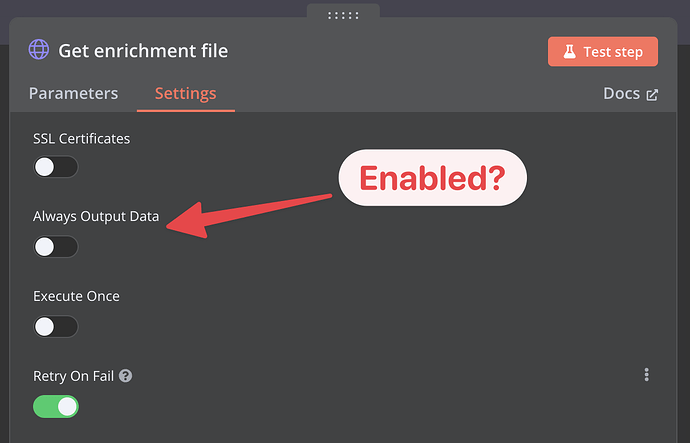Switch to the Parameters tab
The image size is (690, 443).
[x=73, y=94]
